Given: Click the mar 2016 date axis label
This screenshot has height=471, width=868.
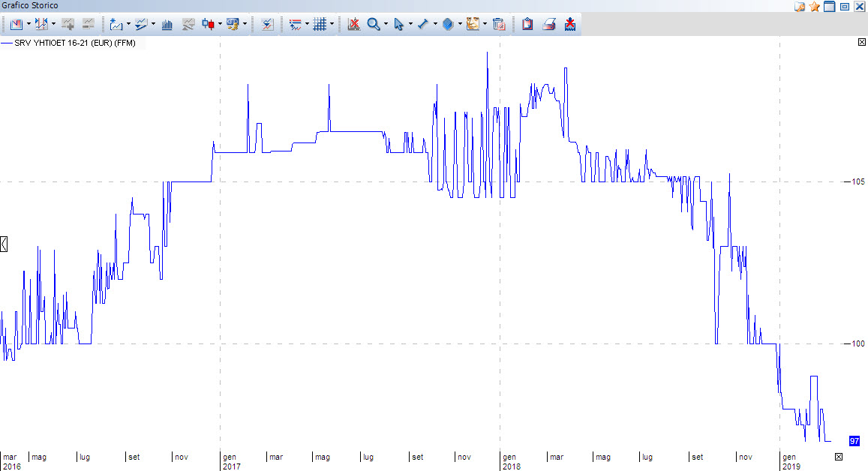Looking at the screenshot, I should pyautogui.click(x=11, y=461).
